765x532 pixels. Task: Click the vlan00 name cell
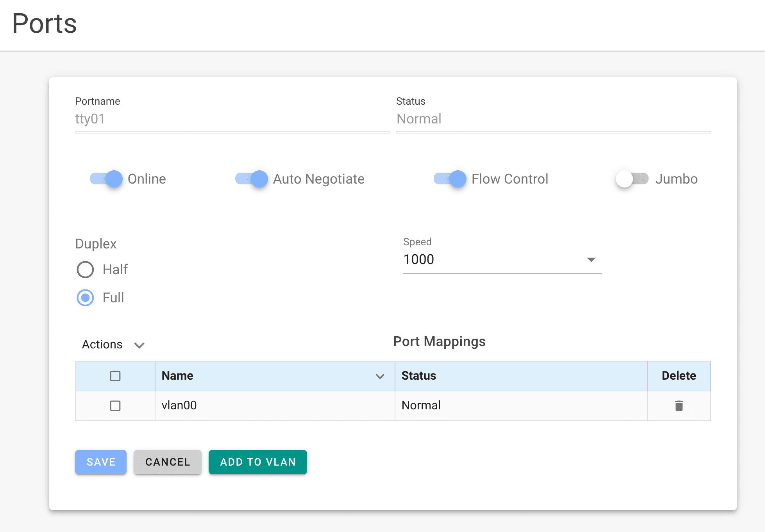pyautogui.click(x=275, y=406)
